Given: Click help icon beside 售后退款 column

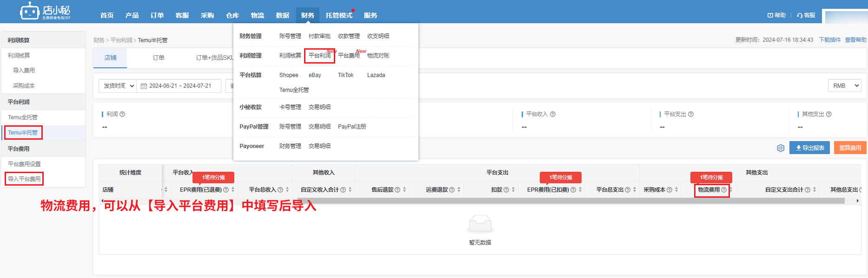Looking at the screenshot, I should point(398,190).
